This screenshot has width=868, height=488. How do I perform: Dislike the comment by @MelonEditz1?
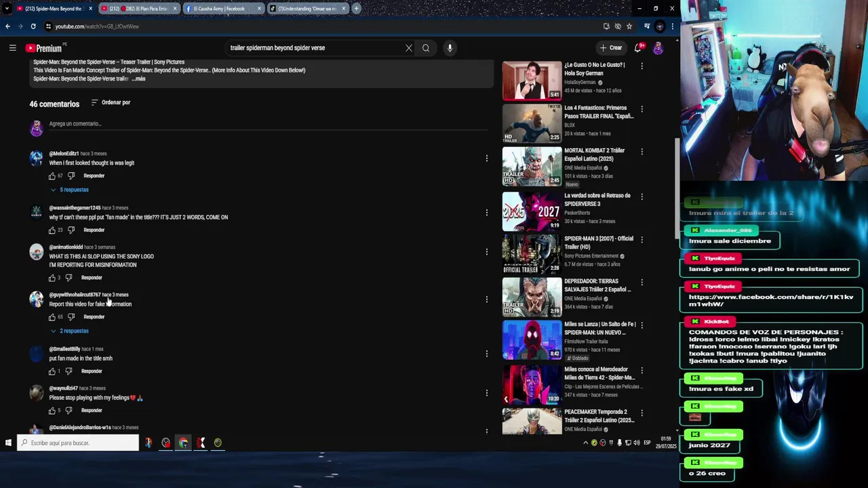click(71, 176)
